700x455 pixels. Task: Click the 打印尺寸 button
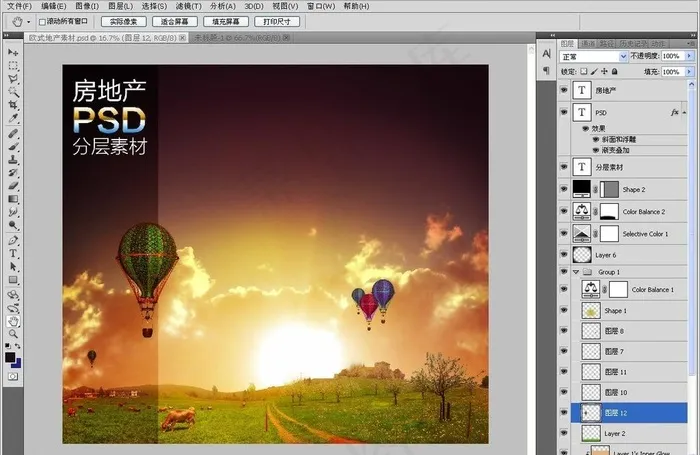tap(277, 21)
